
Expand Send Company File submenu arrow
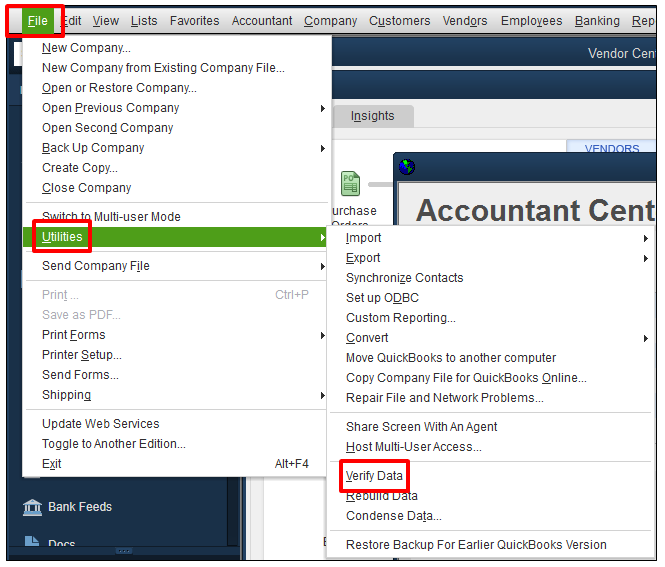[323, 266]
